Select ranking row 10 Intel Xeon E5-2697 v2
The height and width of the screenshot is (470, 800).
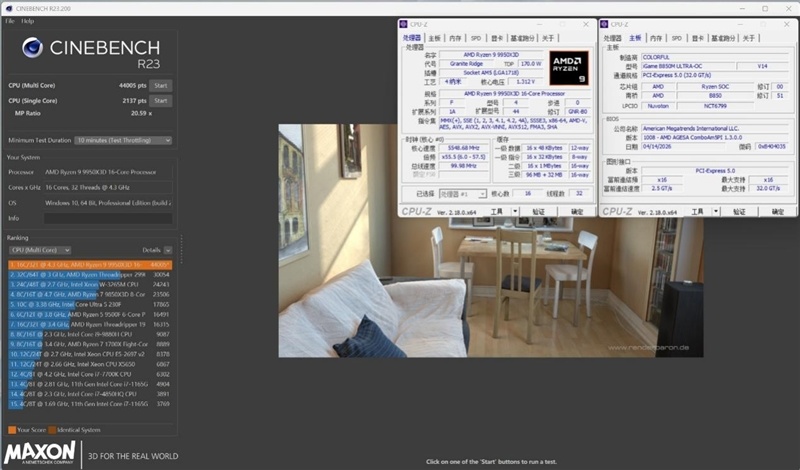90,354
